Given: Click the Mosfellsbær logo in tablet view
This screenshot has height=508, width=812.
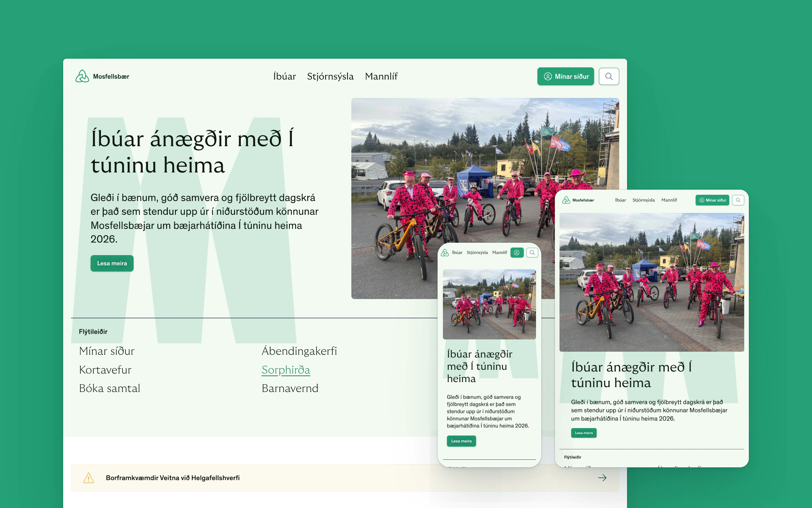Looking at the screenshot, I should [578, 200].
